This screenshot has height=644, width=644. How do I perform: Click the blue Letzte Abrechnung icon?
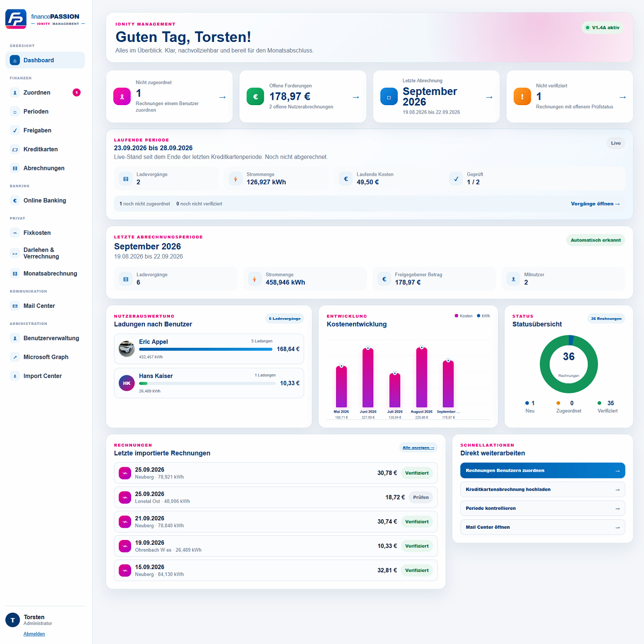point(389,97)
